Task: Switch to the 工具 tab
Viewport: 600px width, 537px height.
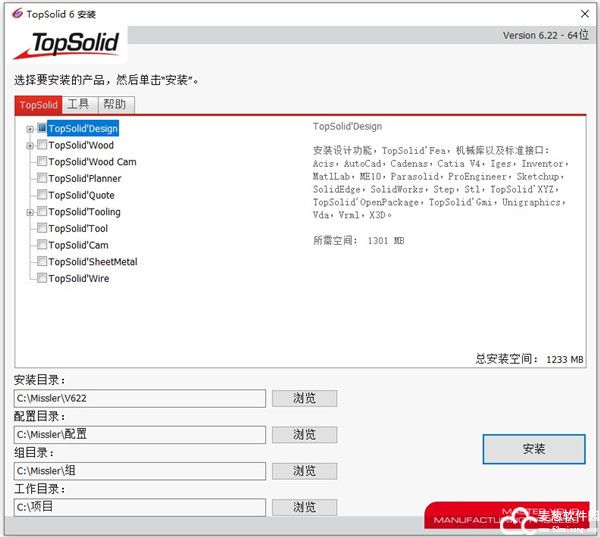Action: point(78,105)
